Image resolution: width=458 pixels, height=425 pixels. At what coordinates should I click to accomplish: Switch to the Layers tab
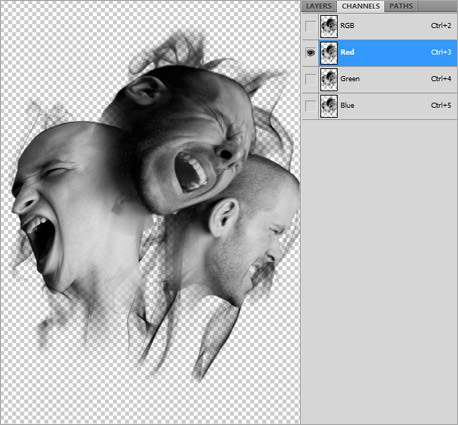(x=319, y=6)
